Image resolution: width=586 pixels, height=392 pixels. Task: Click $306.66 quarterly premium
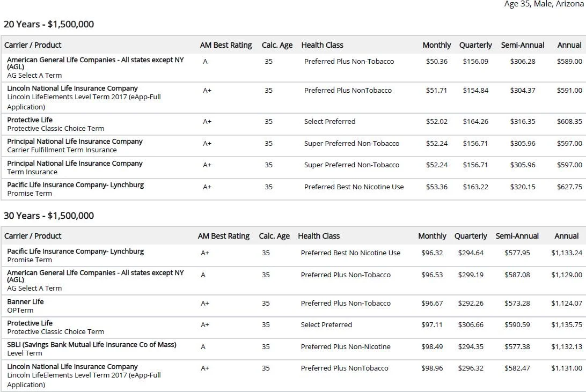[471, 325]
